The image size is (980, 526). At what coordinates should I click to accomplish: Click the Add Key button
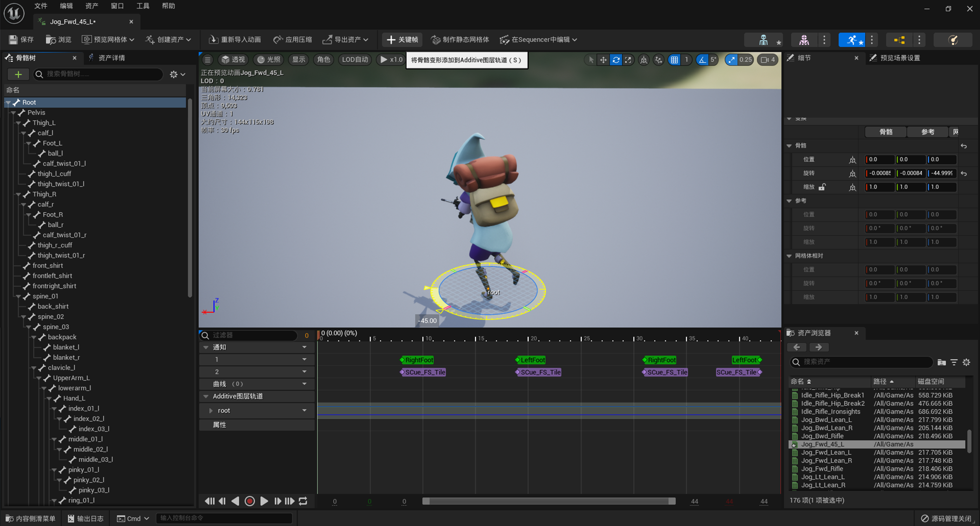click(402, 39)
